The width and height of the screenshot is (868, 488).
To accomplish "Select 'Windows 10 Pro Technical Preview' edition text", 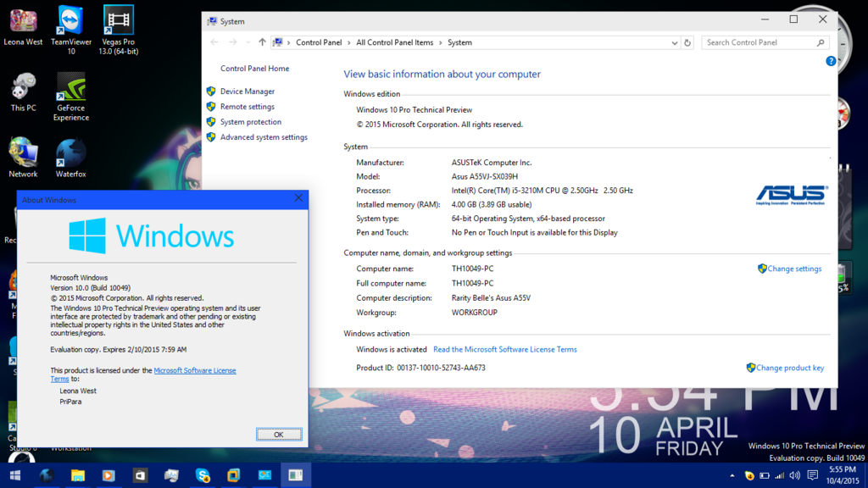I will (414, 110).
